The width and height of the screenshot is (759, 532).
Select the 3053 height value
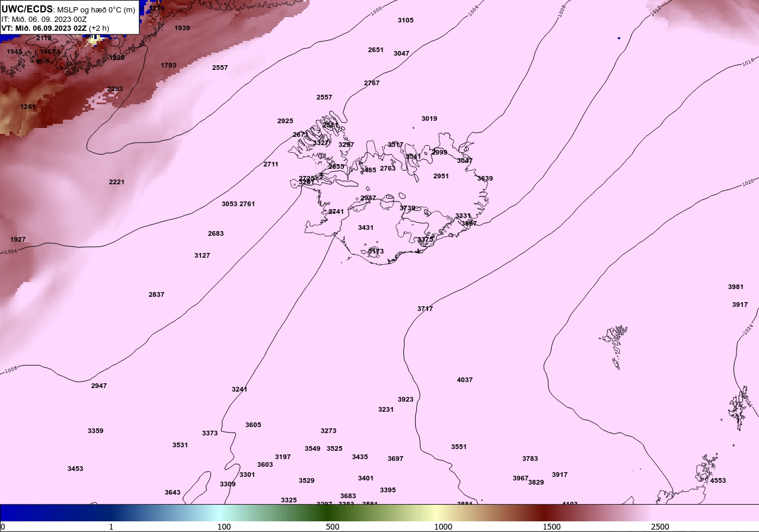click(x=229, y=204)
